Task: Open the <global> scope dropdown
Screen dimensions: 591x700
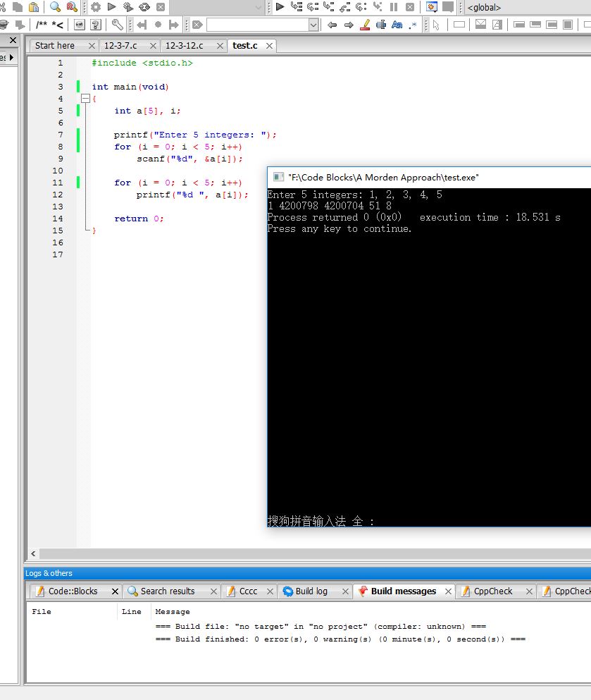Action: [528, 7]
